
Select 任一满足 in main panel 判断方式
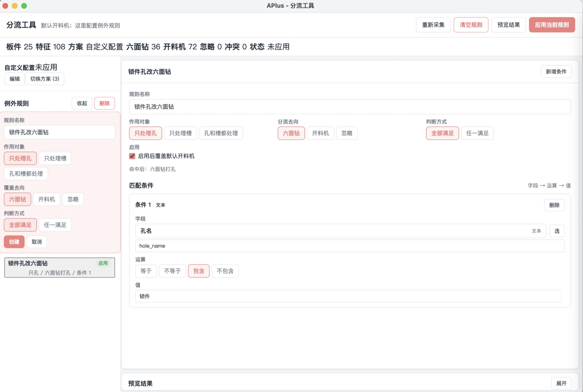point(477,133)
